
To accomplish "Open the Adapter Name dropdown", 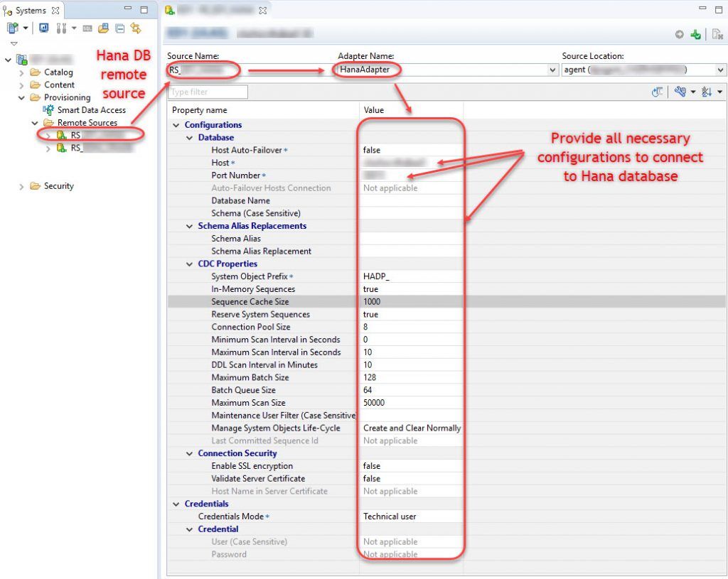I will [552, 70].
